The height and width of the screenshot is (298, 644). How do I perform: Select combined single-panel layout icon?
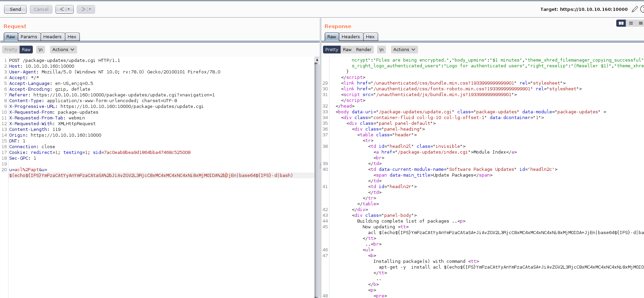point(640,23)
